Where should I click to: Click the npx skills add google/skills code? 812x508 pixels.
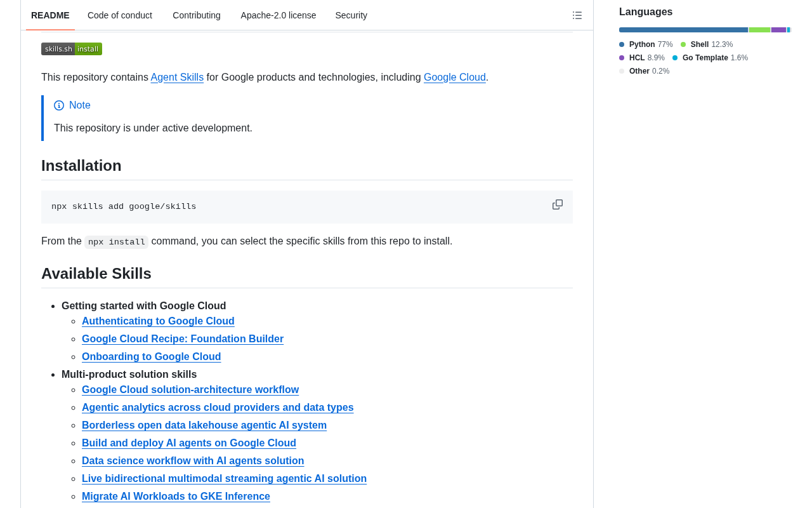pos(124,206)
